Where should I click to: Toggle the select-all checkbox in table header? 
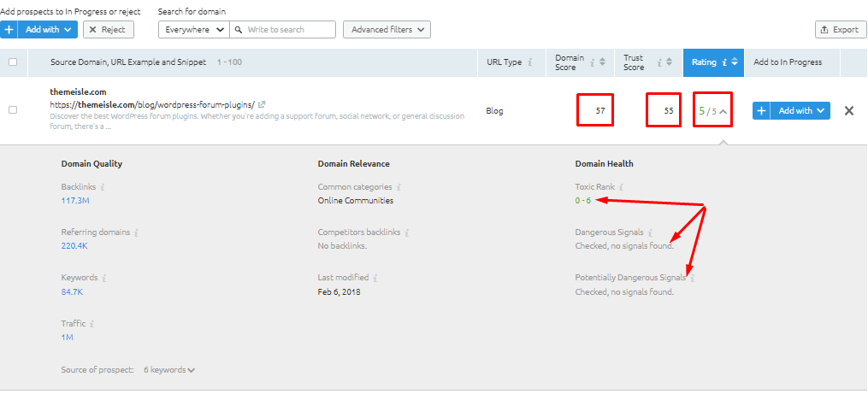(12, 62)
